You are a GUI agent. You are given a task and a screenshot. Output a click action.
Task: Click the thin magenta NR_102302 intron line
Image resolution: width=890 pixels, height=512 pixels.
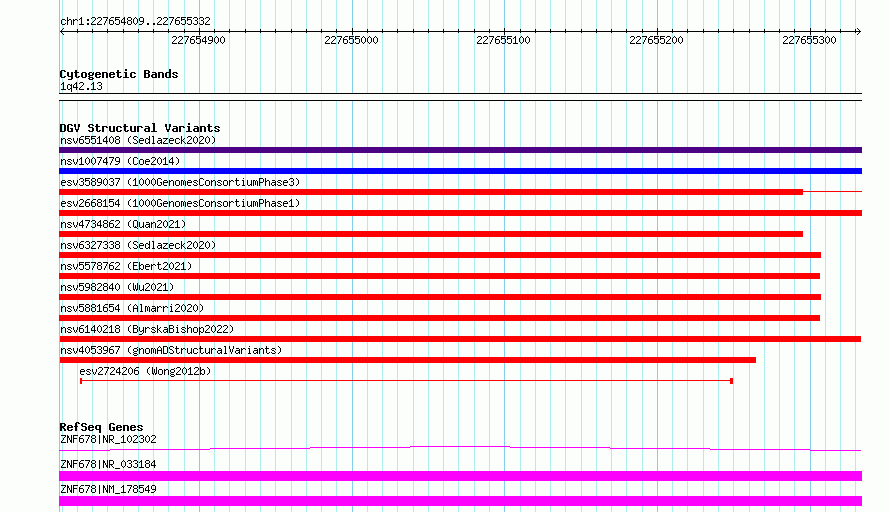click(x=460, y=448)
